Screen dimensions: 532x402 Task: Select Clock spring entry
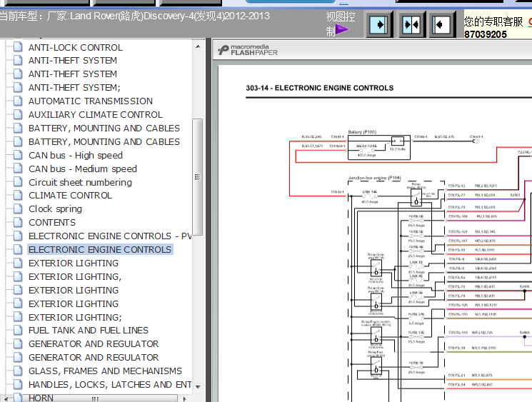(55, 209)
